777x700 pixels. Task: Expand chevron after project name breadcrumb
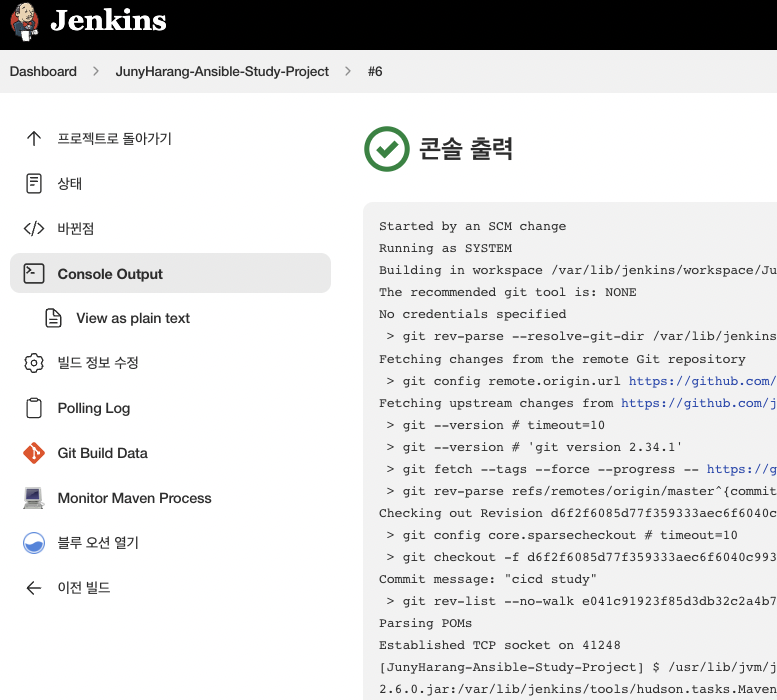[x=348, y=71]
